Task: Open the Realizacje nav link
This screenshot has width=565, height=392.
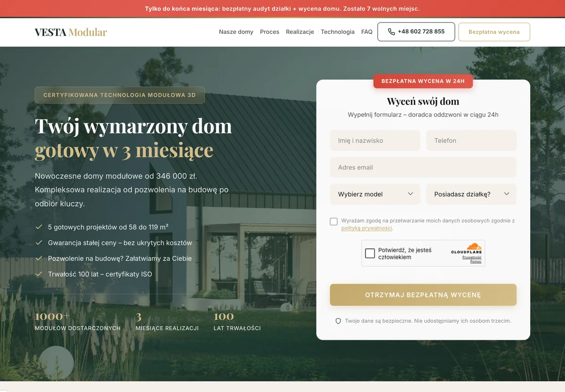Action: [300, 32]
